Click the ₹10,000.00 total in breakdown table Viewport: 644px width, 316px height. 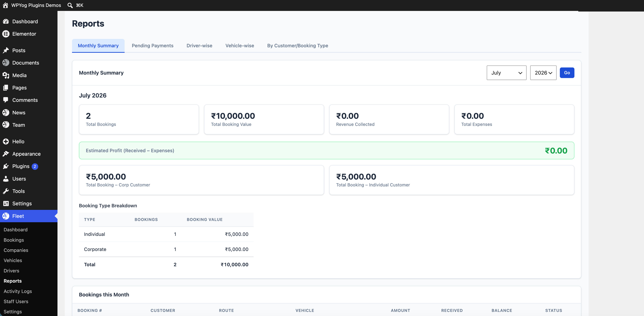click(x=234, y=265)
